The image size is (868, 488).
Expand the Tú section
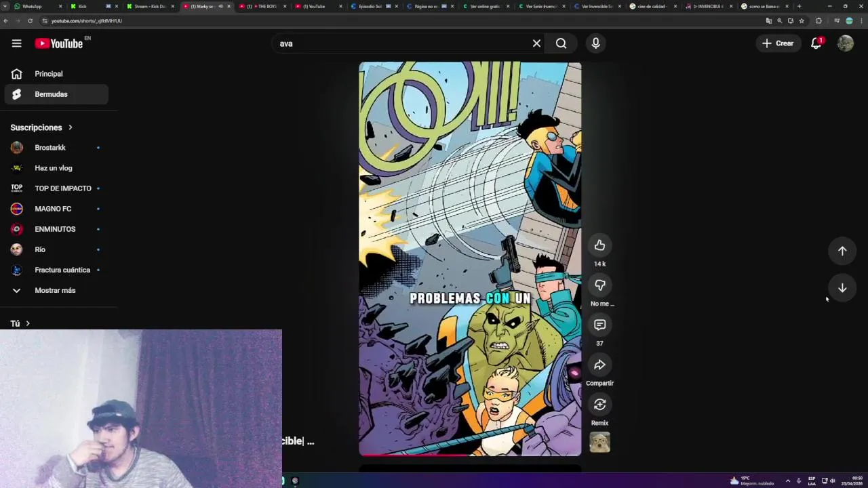(x=20, y=323)
